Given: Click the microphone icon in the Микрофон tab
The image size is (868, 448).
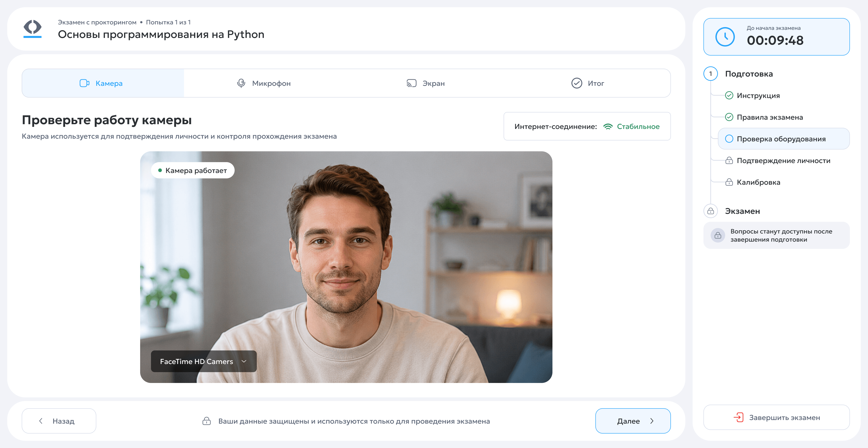Looking at the screenshot, I should (241, 83).
